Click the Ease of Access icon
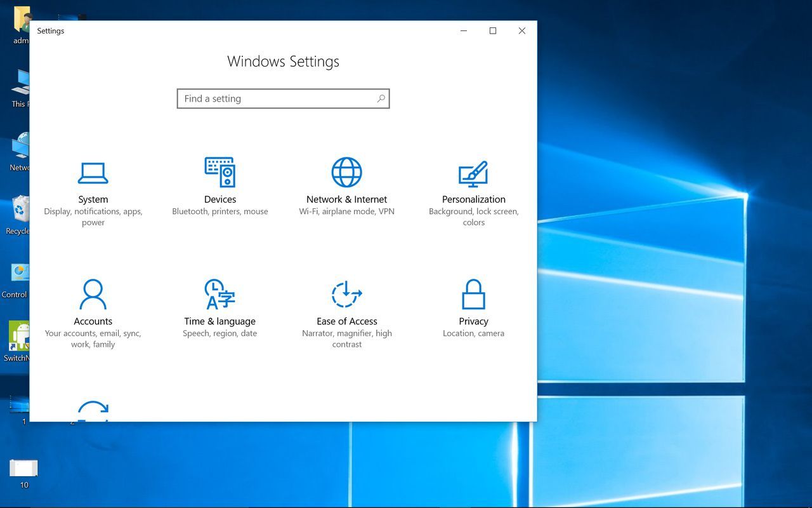 click(x=346, y=295)
